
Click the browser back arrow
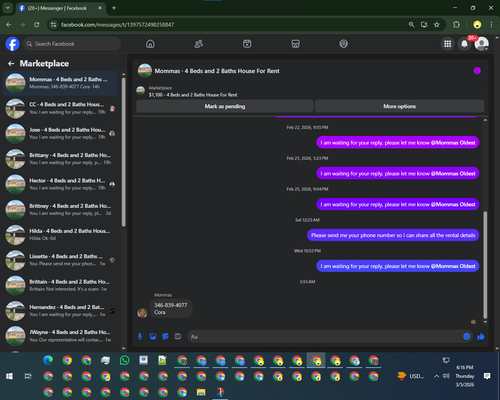pos(9,25)
